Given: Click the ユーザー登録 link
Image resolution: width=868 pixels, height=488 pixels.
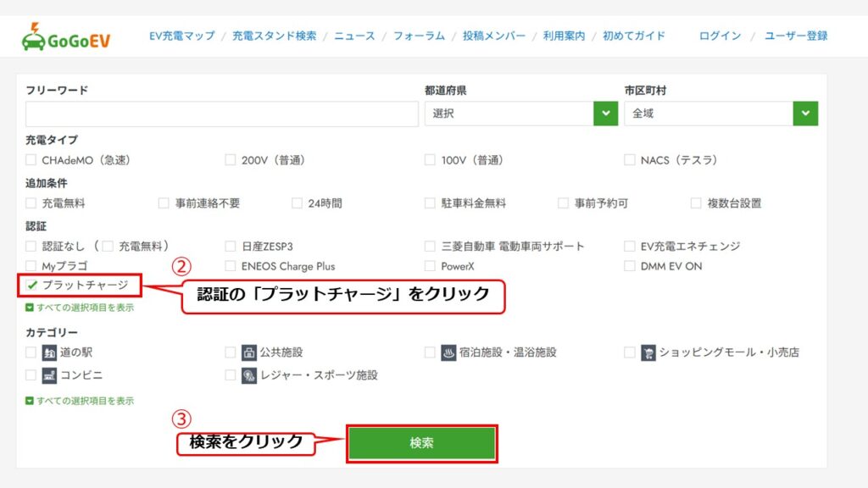Looking at the screenshot, I should (x=796, y=36).
